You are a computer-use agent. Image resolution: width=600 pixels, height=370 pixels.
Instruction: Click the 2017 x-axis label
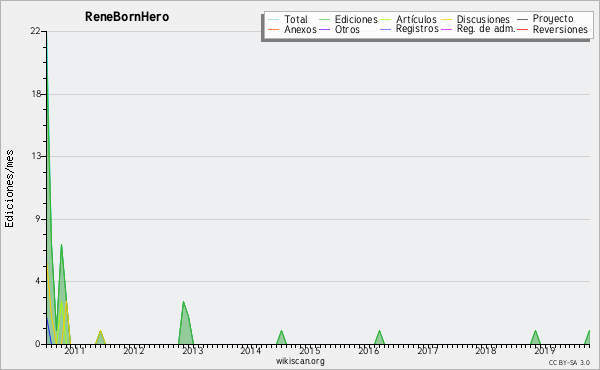[x=427, y=350]
